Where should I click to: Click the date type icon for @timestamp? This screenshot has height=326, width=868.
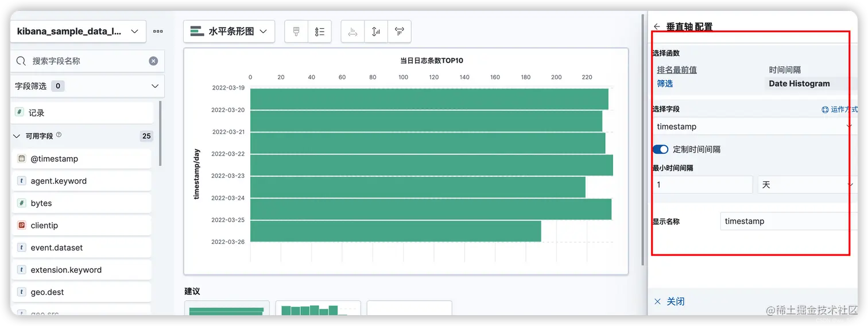click(x=21, y=158)
